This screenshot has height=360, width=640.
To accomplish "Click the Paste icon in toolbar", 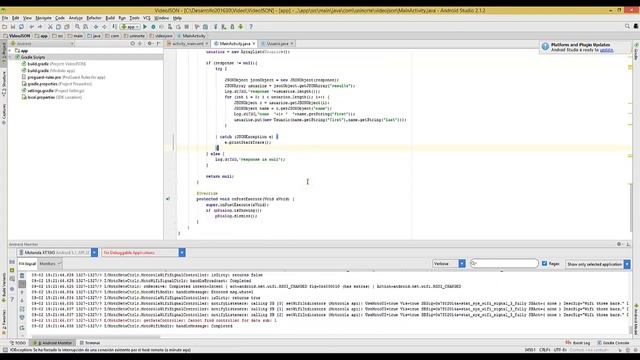I will (x=67, y=27).
